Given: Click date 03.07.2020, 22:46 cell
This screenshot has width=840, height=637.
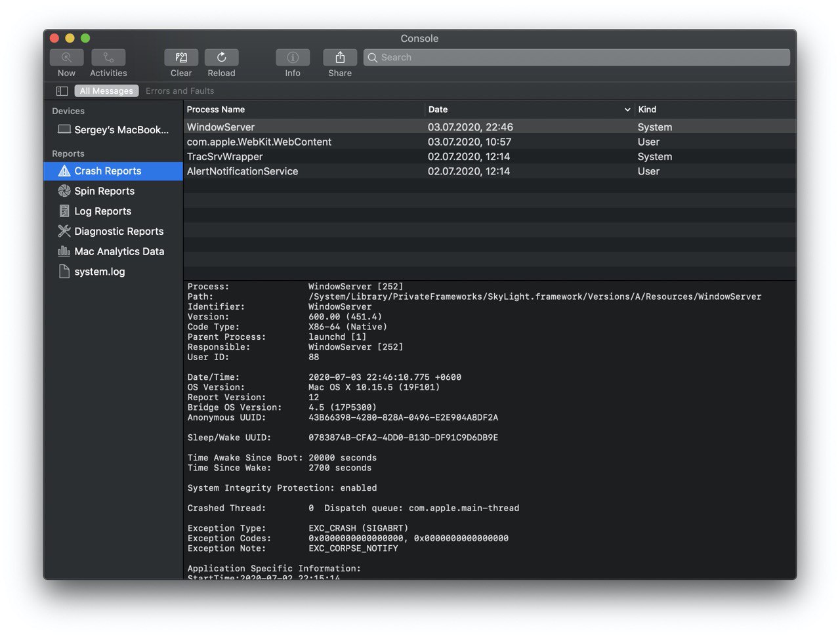Looking at the screenshot, I should [471, 127].
